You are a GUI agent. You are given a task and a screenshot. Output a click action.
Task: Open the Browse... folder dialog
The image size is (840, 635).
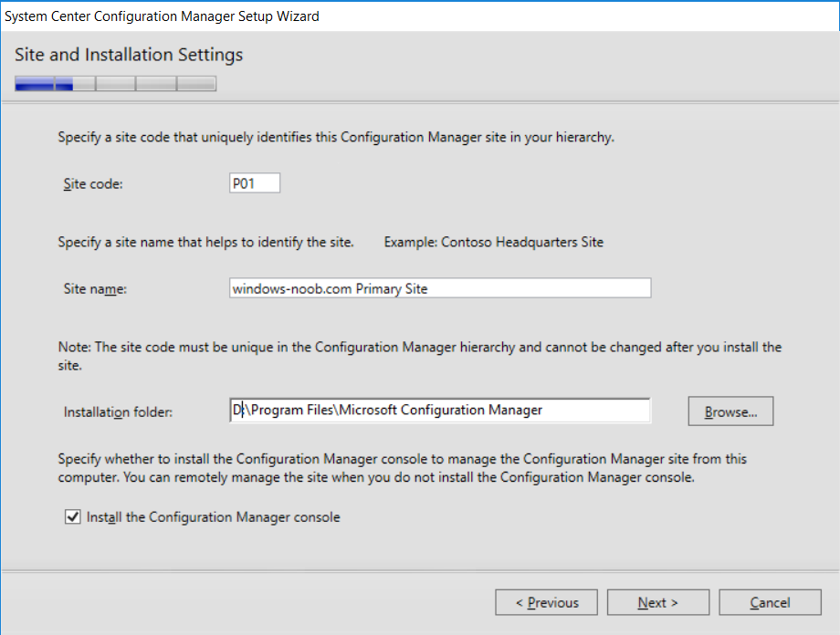tap(730, 411)
